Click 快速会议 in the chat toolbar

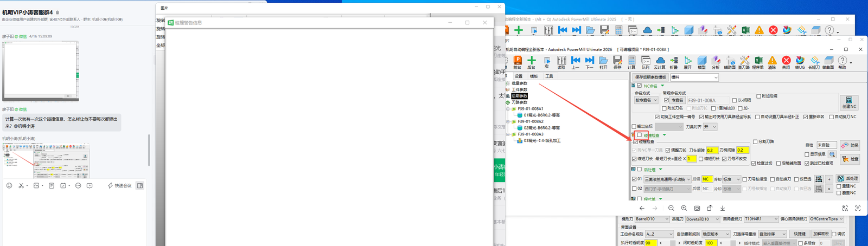pyautogui.click(x=119, y=185)
